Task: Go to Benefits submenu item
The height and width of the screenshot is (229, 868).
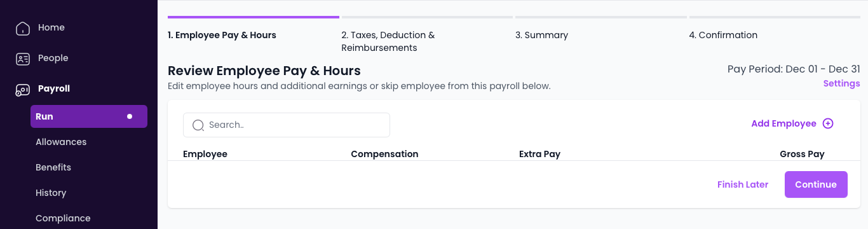Action: coord(53,167)
